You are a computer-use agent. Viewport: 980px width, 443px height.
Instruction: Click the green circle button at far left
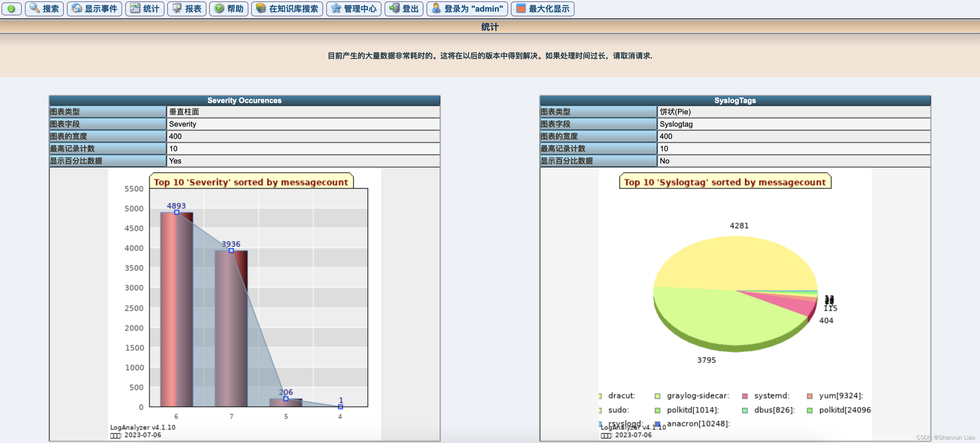(x=11, y=9)
